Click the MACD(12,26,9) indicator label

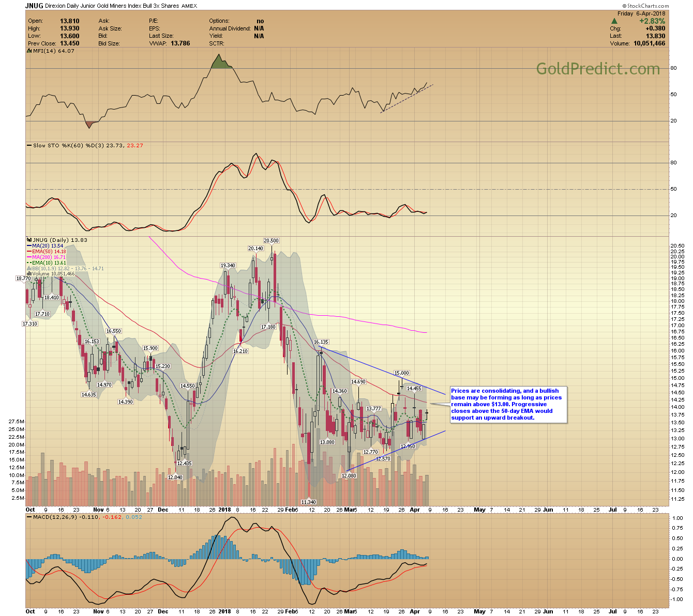[x=51, y=517]
